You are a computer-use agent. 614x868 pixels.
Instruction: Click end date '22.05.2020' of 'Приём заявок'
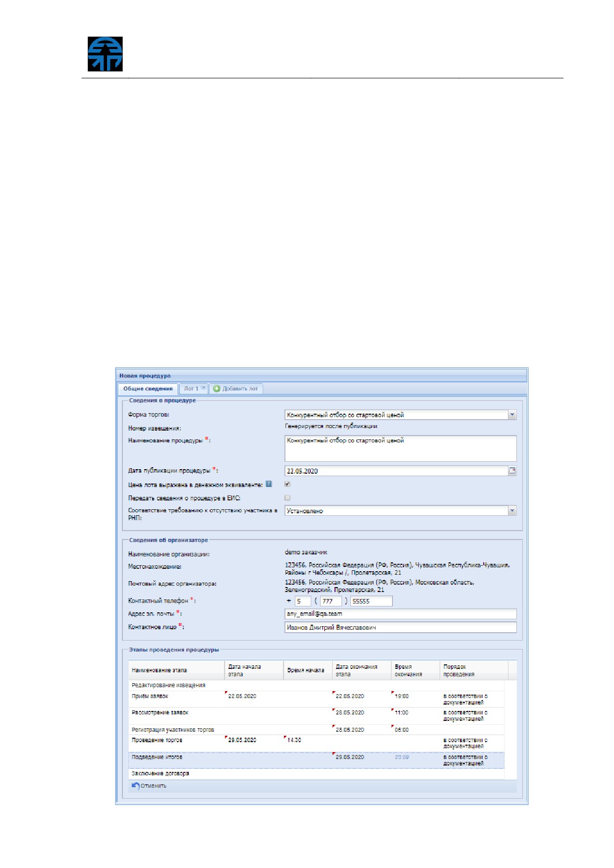click(x=349, y=696)
